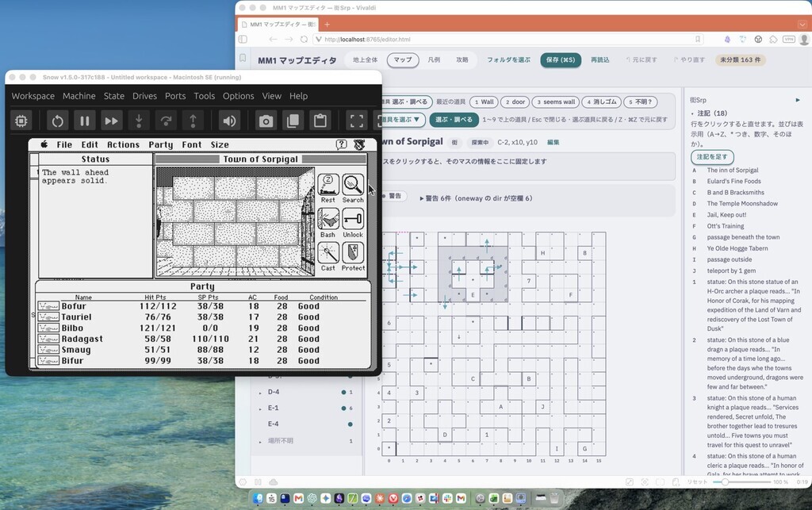Reset the emulated machine in Snow toolbar
Viewport: 812px width, 510px height.
57,121
